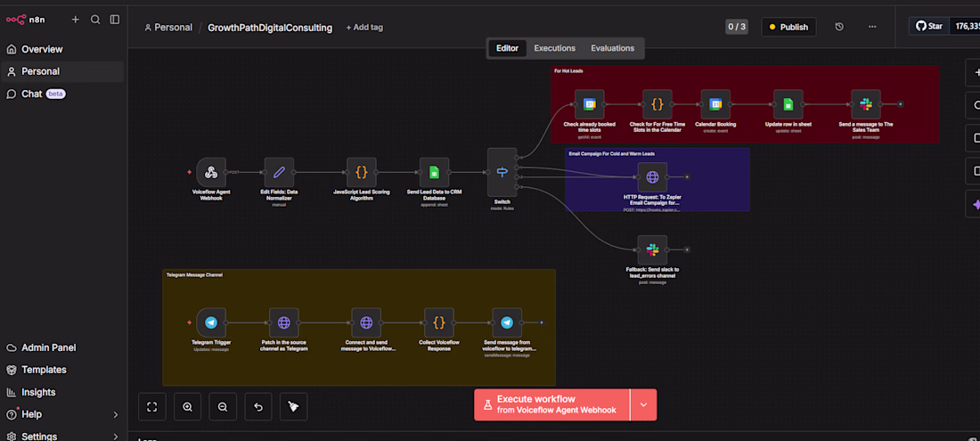
Task: Select the Switch node
Action: pos(502,173)
